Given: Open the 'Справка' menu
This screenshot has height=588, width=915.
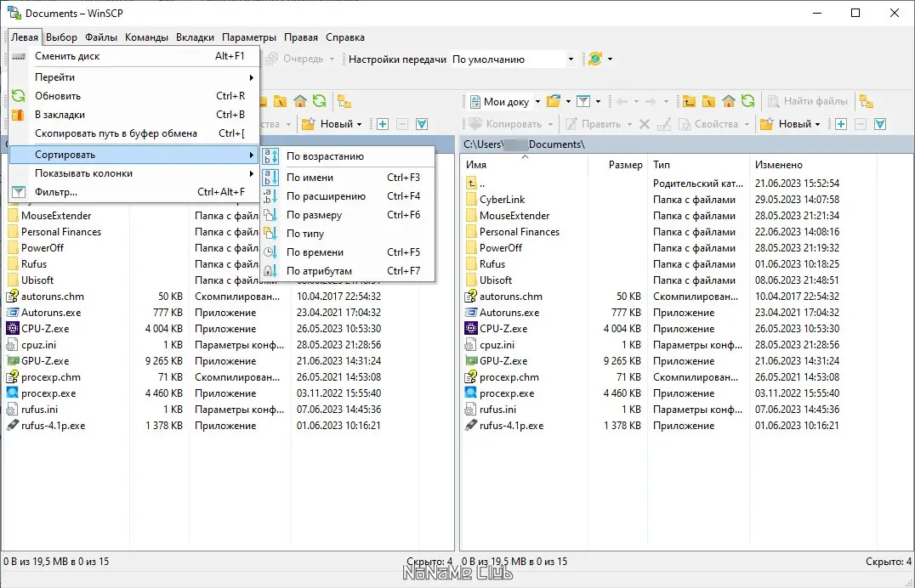Looking at the screenshot, I should [x=345, y=37].
